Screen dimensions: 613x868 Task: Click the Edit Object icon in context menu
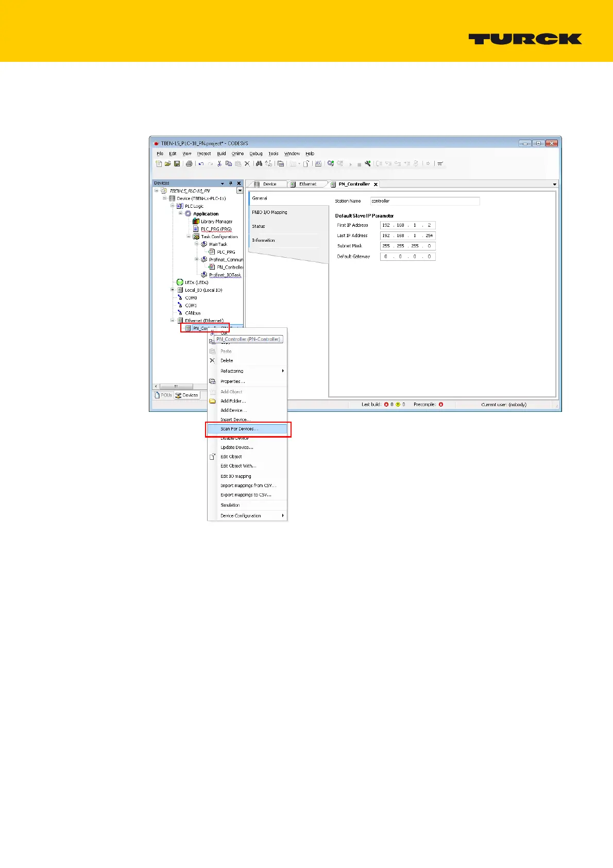212,457
